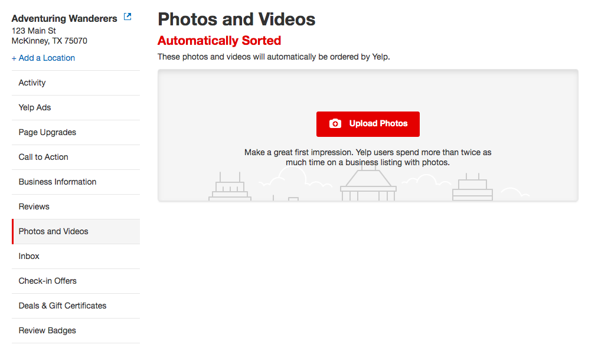
Task: Open the Inbox page
Action: (x=29, y=256)
